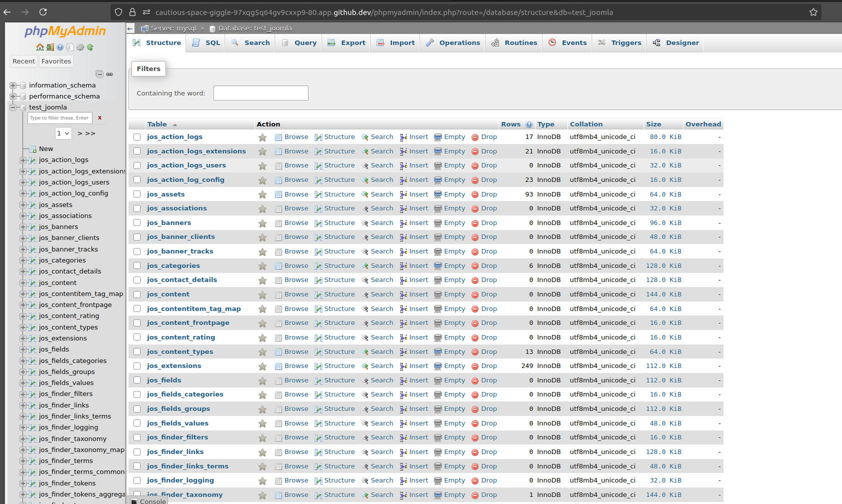
Task: Open documentation via the question mark icon
Action: (x=60, y=47)
